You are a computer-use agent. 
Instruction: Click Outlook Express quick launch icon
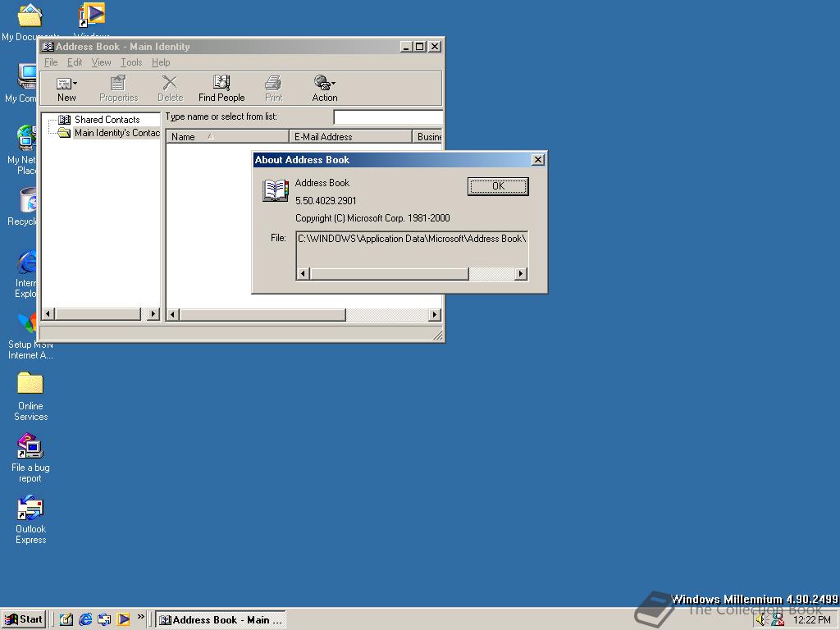tap(104, 619)
